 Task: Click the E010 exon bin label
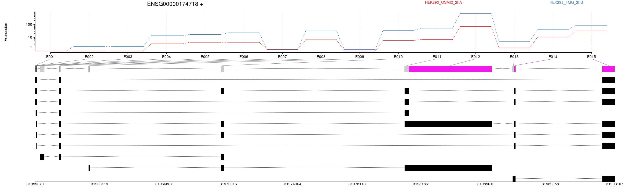point(398,57)
